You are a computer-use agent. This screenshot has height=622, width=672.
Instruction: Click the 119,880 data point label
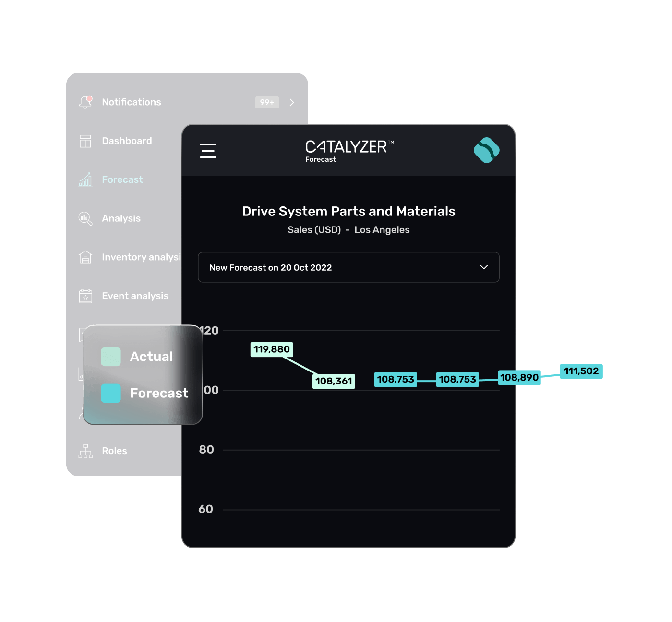[272, 349]
